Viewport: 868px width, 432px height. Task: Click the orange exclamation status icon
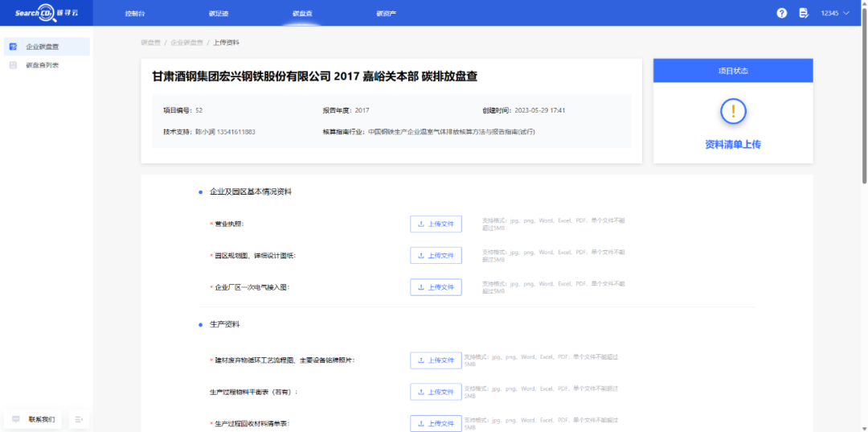click(734, 111)
